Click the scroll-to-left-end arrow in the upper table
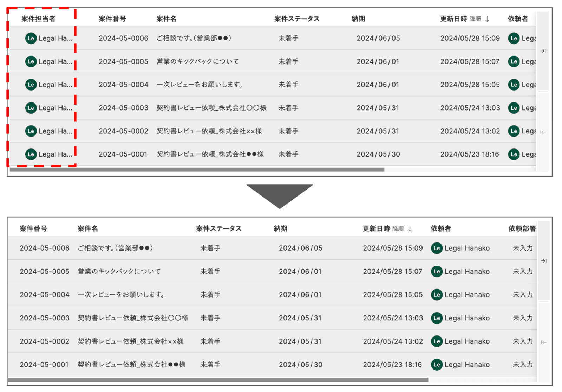 pos(543,132)
